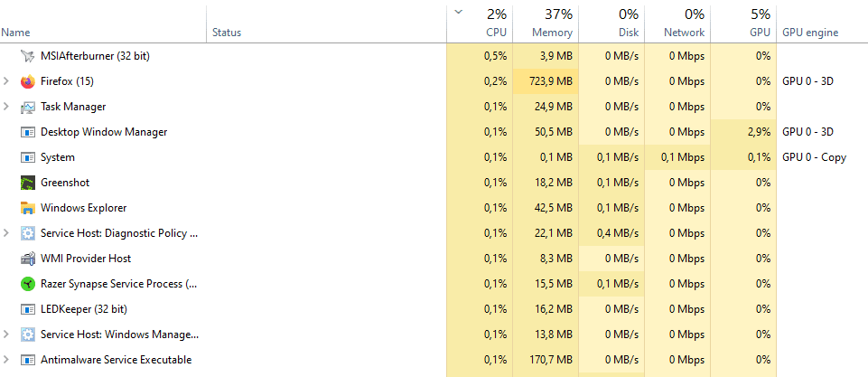
Task: Expand the Firefox process group
Action: [6, 81]
